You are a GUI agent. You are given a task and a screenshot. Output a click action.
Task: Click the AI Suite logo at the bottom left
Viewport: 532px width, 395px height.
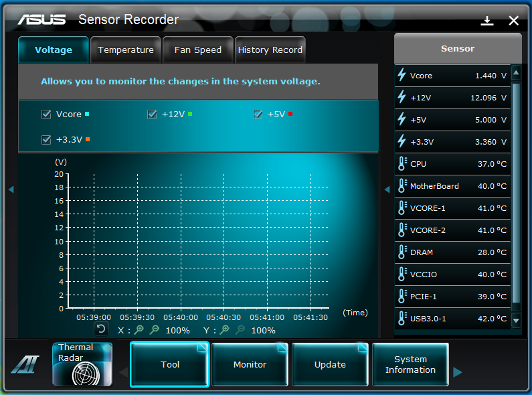25,364
